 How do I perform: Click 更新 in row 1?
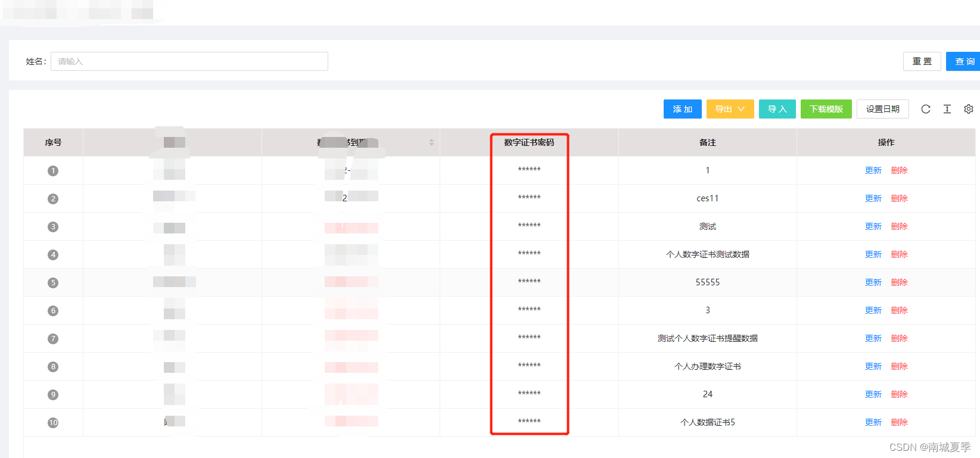point(873,170)
